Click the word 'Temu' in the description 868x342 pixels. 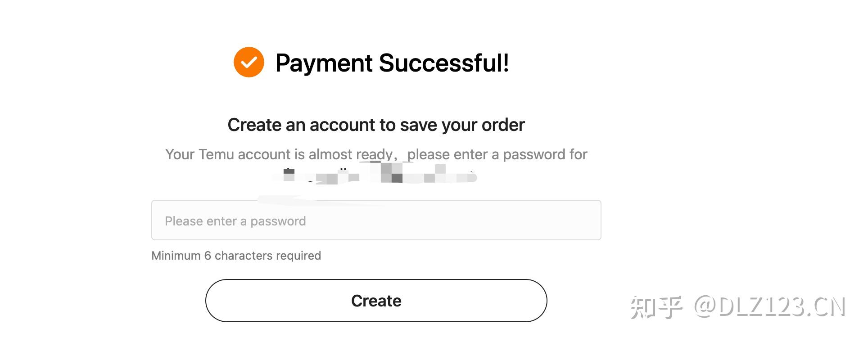[x=216, y=154]
